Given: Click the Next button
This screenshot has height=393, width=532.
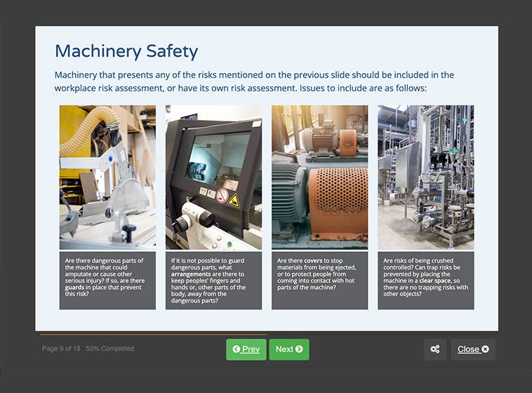Looking at the screenshot, I should [x=288, y=349].
